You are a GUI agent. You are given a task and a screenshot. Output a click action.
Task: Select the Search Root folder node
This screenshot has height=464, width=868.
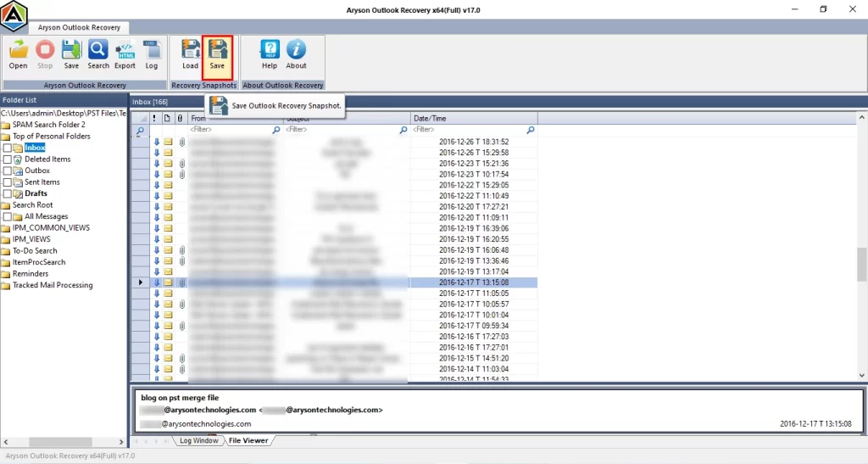click(32, 205)
